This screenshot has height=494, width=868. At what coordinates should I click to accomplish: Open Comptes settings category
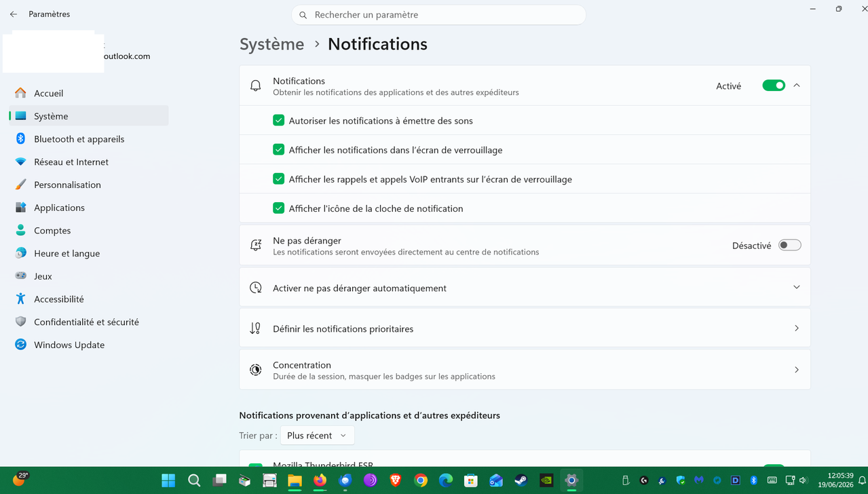[88, 231]
